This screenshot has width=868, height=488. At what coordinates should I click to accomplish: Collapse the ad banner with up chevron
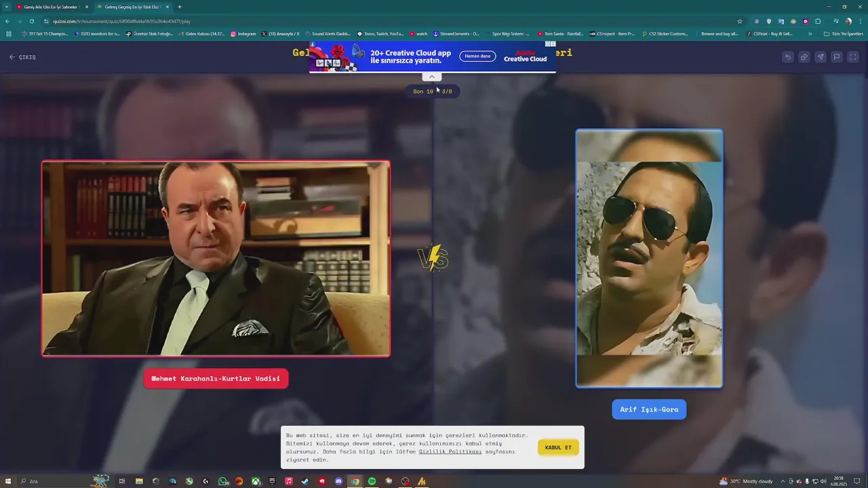point(432,77)
